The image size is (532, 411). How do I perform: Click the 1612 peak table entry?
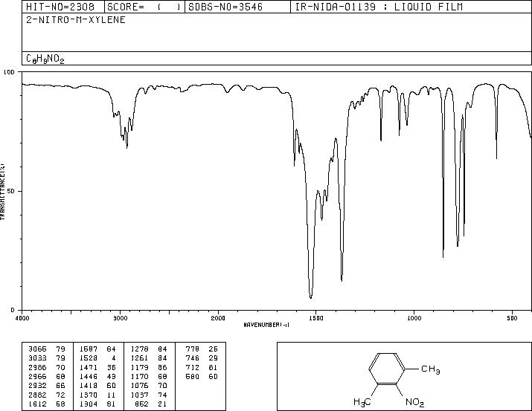pyautogui.click(x=38, y=404)
